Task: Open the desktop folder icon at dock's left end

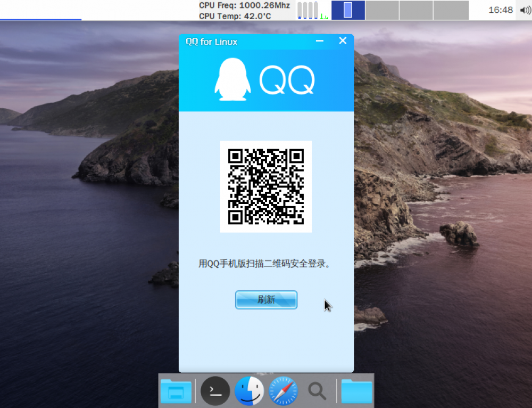Action: pyautogui.click(x=176, y=392)
